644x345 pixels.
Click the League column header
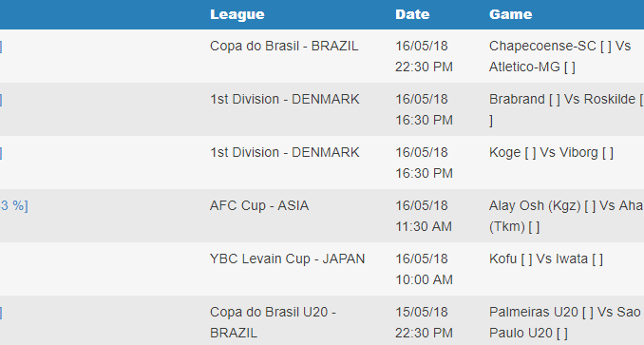click(x=237, y=14)
